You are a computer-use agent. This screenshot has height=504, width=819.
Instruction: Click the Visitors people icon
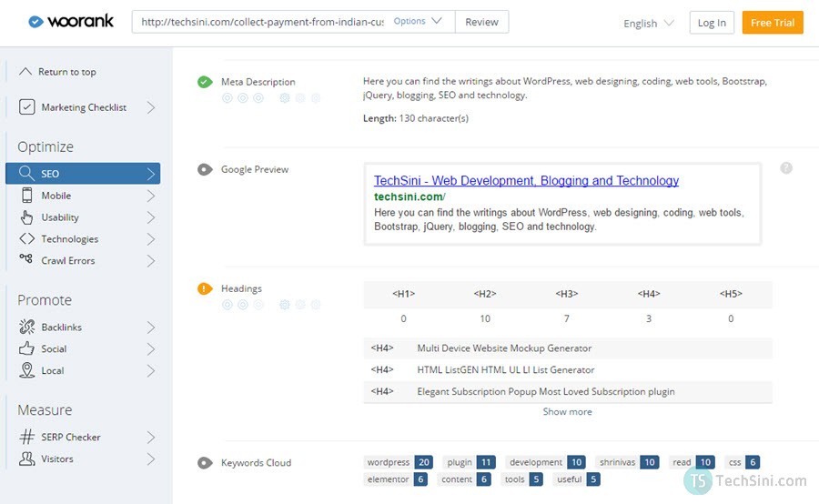(x=26, y=459)
